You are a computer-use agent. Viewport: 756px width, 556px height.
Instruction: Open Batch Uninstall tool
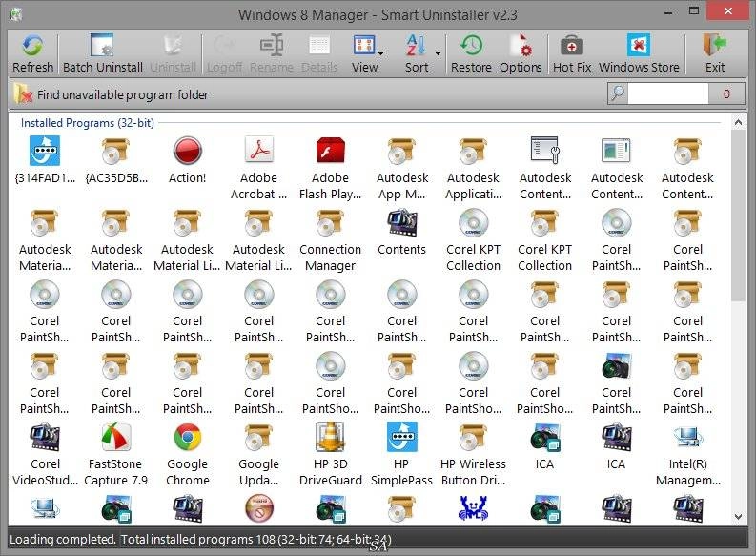pos(103,53)
